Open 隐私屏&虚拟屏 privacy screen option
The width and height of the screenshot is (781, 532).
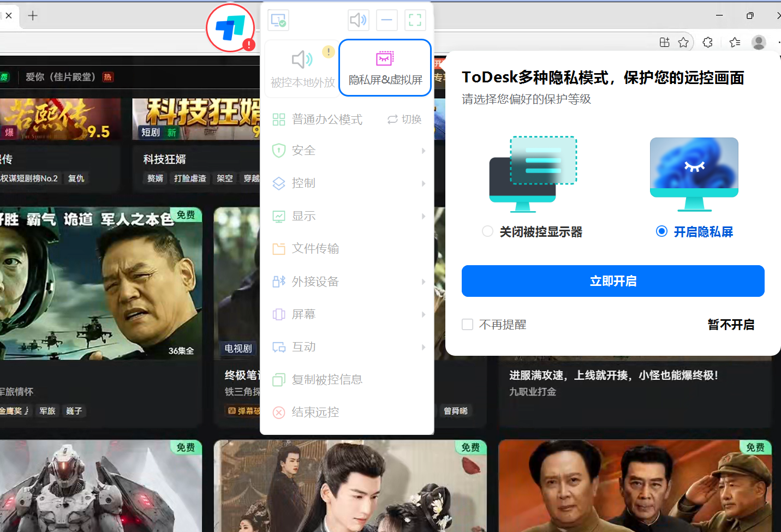(x=385, y=68)
